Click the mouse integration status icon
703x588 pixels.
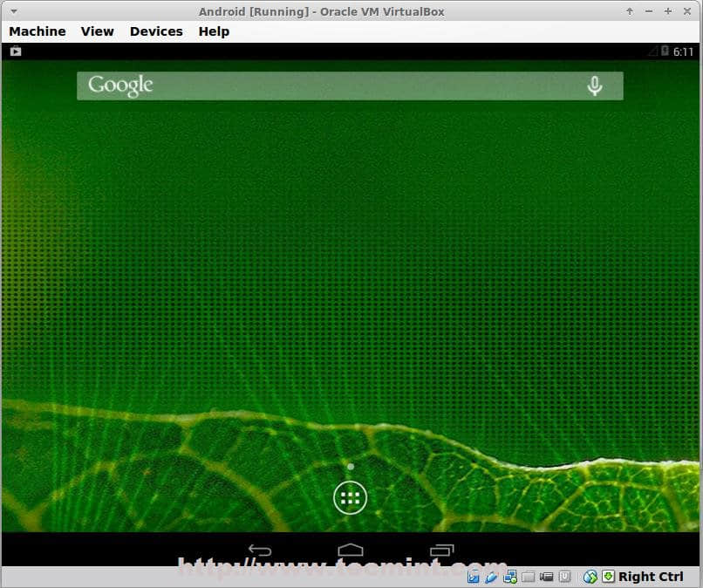coord(590,577)
